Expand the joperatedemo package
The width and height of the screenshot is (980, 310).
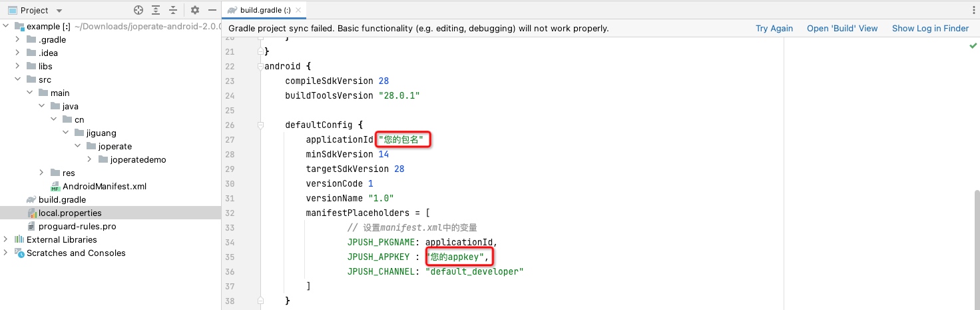click(x=89, y=159)
